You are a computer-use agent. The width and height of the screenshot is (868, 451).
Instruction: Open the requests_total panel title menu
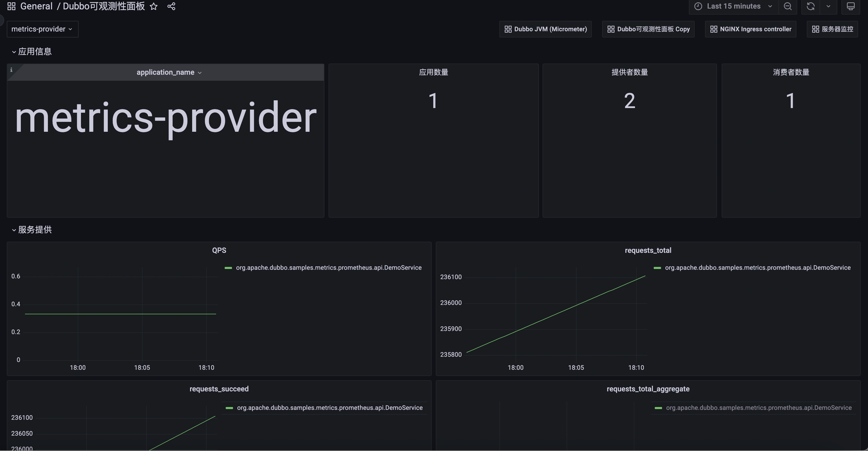click(648, 250)
